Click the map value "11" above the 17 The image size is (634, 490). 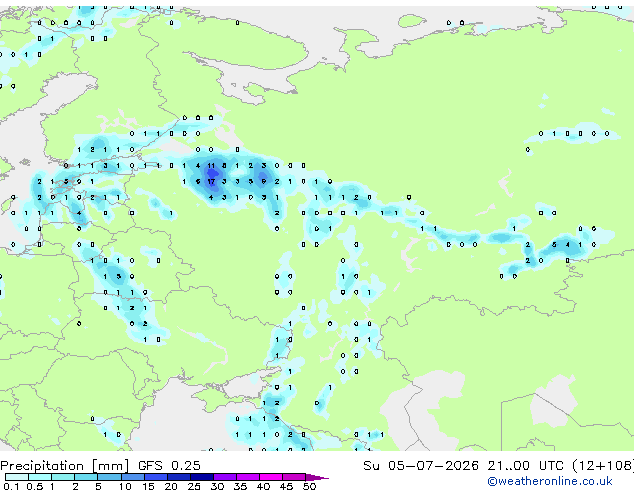(x=211, y=165)
